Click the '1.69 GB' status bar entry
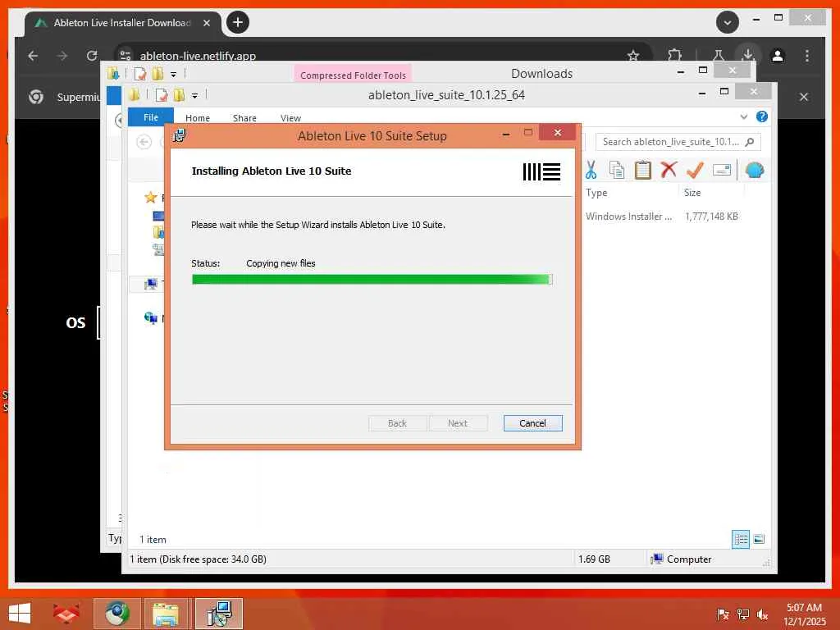Viewport: 840px width, 630px height. coord(594,559)
